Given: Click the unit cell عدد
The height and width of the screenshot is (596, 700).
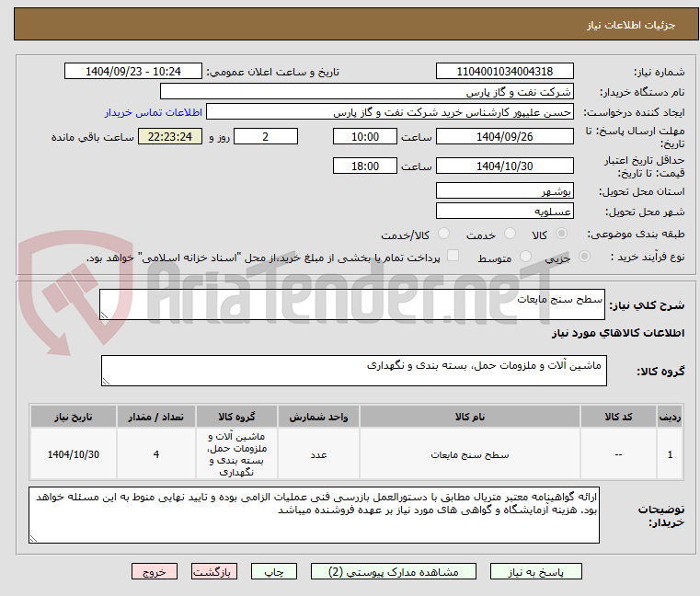Looking at the screenshot, I should coord(318,454).
